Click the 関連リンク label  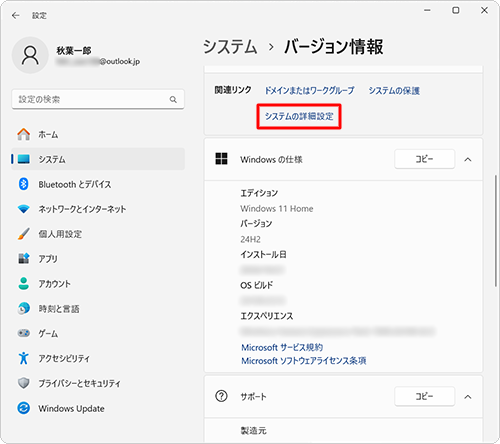coord(233,90)
